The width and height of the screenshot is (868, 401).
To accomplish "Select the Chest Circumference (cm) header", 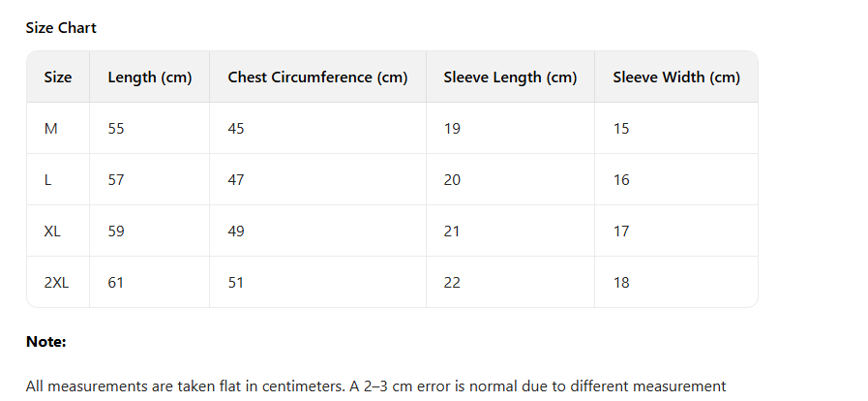I will coord(317,77).
